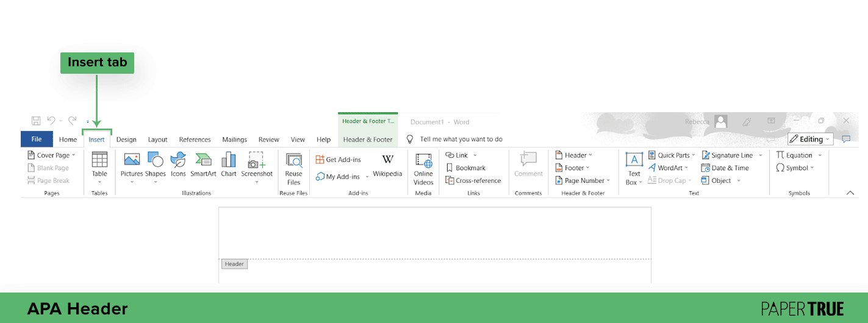Switch to the Header & Footer tab
Screen dimensions: 868x323
[368, 140]
